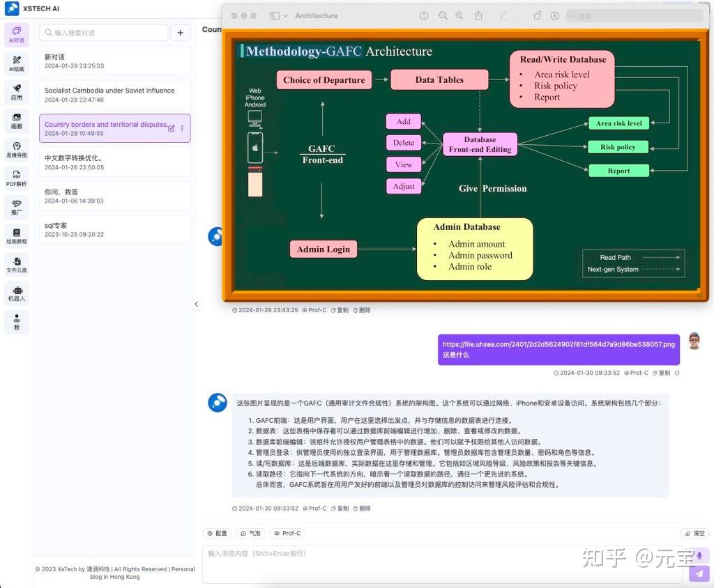Open PDF解析 from the sidebar
This screenshot has height=588, width=714.
(x=16, y=178)
